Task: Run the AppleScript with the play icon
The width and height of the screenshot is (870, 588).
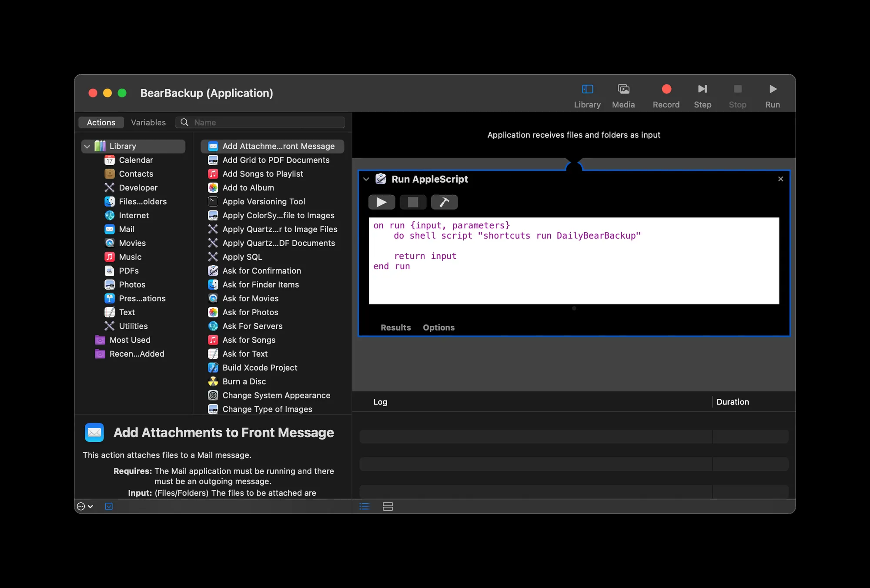Action: coord(381,202)
